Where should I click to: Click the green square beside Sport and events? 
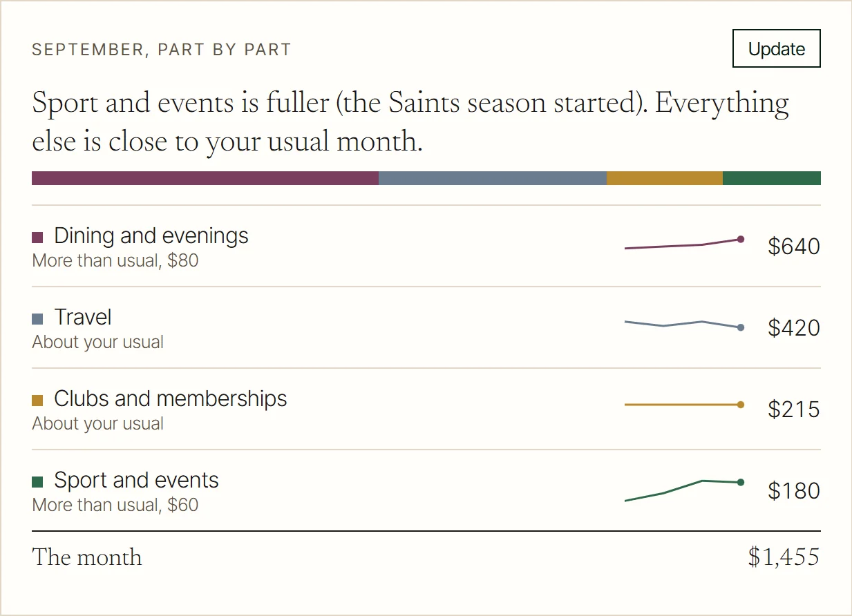tap(38, 482)
